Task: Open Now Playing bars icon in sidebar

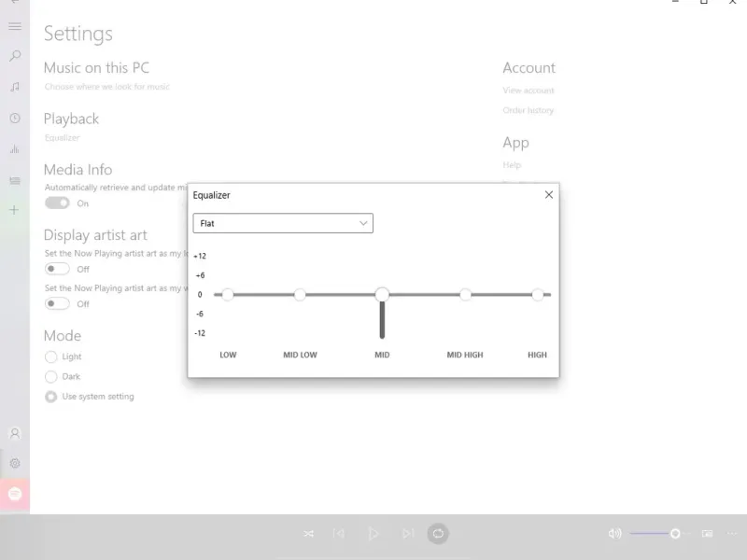Action: coord(15,149)
